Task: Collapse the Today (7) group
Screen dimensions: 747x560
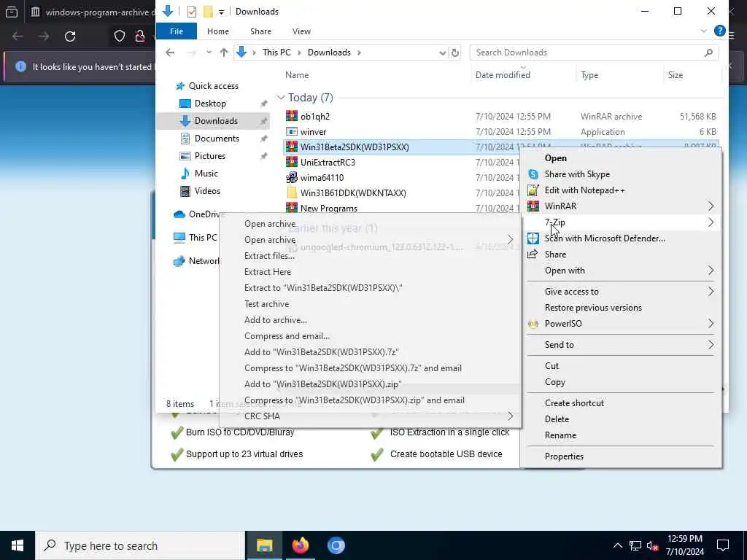Action: coord(281,98)
